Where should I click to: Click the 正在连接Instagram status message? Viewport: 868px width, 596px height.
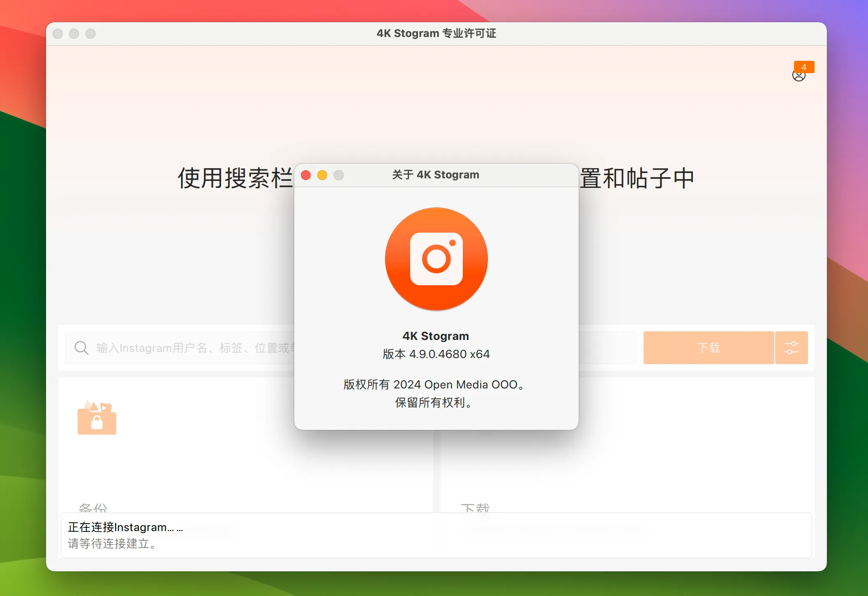click(125, 527)
